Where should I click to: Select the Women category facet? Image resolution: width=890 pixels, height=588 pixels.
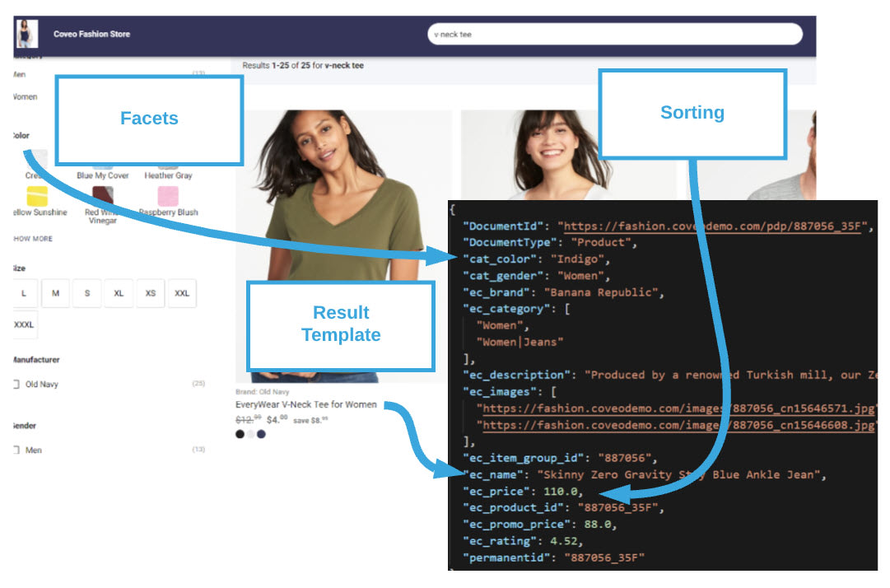24,96
